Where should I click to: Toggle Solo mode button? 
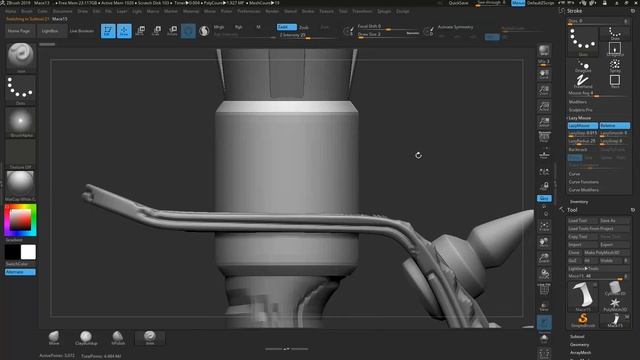click(x=544, y=339)
